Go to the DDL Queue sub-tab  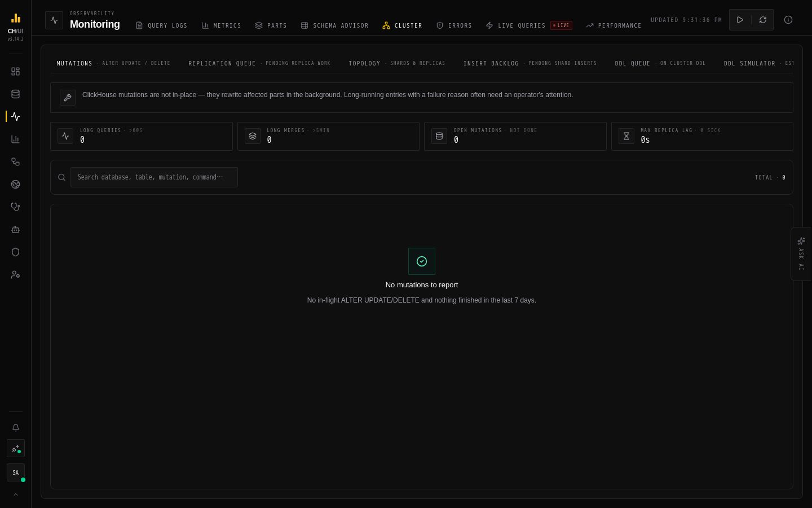coord(660,63)
